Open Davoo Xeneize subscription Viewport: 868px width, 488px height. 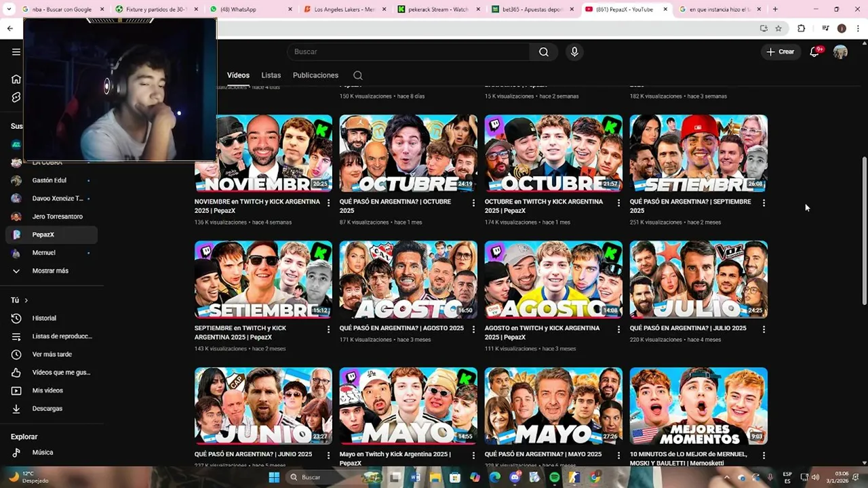[52, 199]
